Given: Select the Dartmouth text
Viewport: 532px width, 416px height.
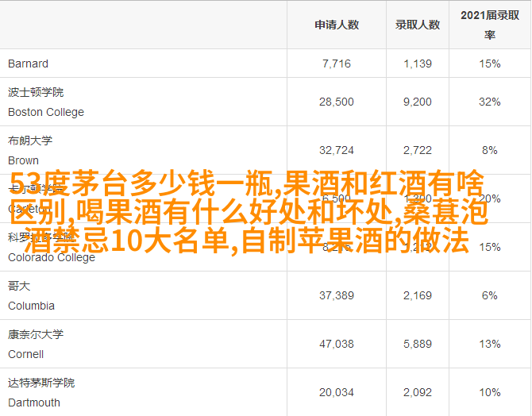Looking at the screenshot, I should [x=34, y=403].
